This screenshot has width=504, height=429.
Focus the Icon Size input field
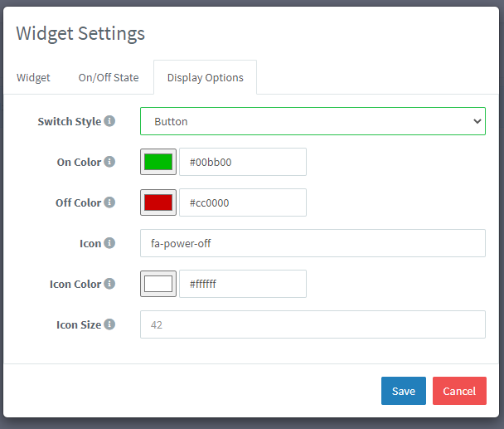click(x=313, y=324)
